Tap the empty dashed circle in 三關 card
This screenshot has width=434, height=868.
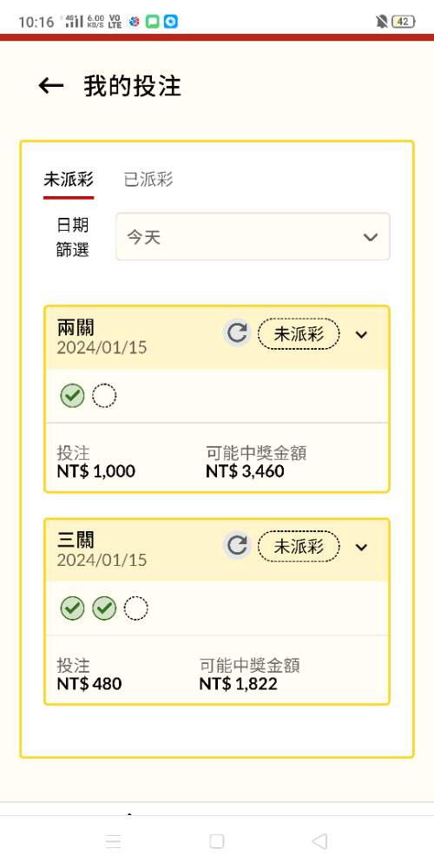pos(135,608)
